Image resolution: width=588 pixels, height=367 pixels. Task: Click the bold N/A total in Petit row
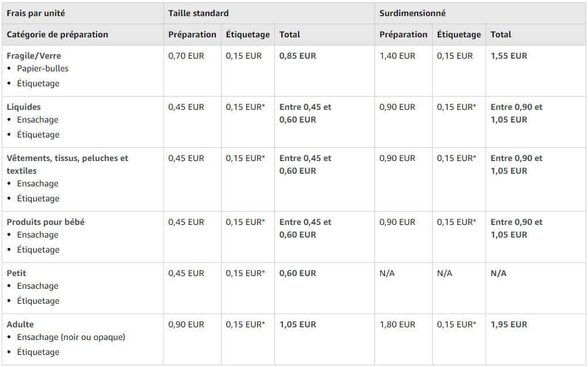pos(498,273)
